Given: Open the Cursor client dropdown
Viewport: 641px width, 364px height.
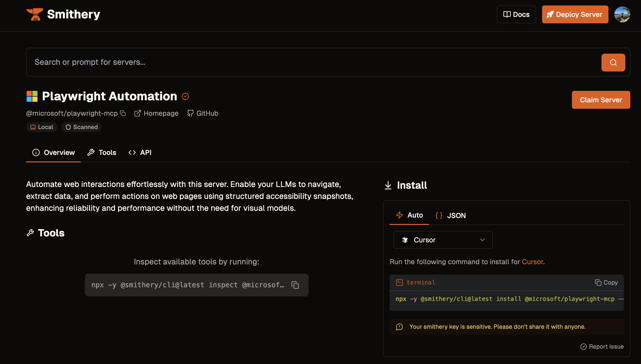Looking at the screenshot, I should (x=443, y=240).
